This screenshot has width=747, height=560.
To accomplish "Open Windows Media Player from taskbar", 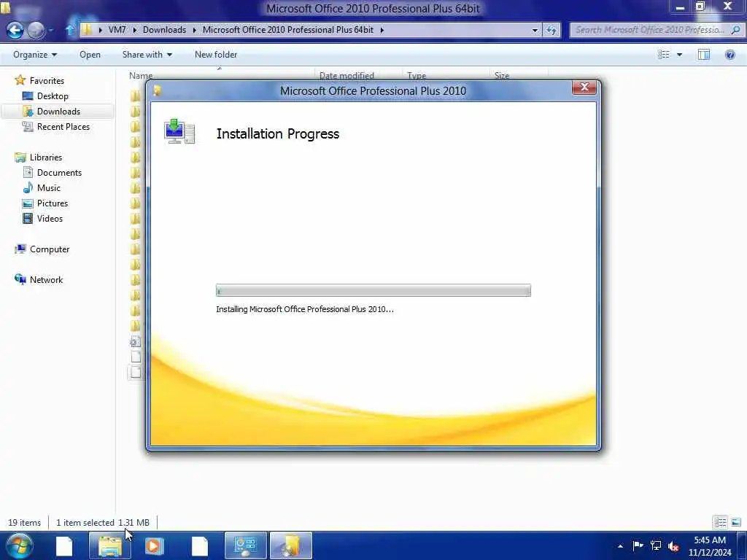I will [x=154, y=546].
